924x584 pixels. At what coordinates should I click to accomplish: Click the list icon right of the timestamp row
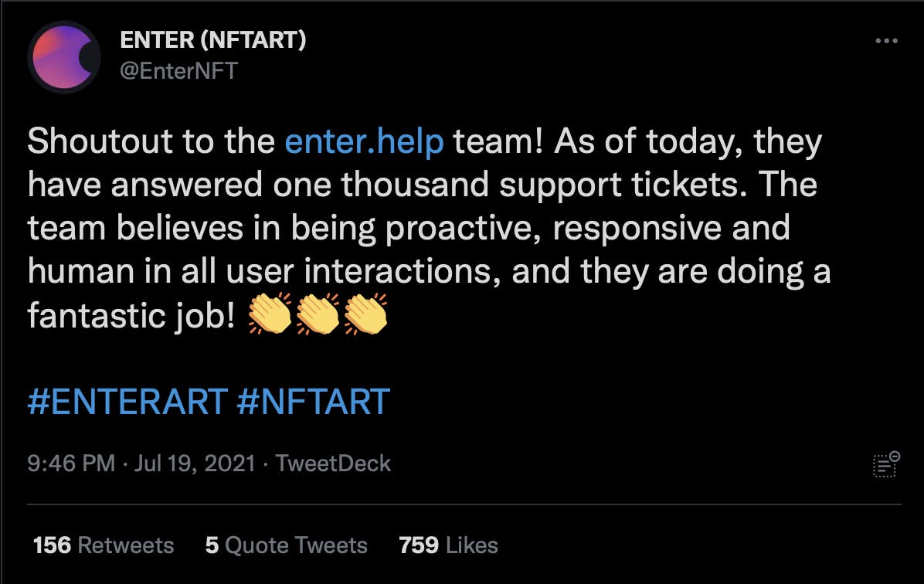coord(885,464)
